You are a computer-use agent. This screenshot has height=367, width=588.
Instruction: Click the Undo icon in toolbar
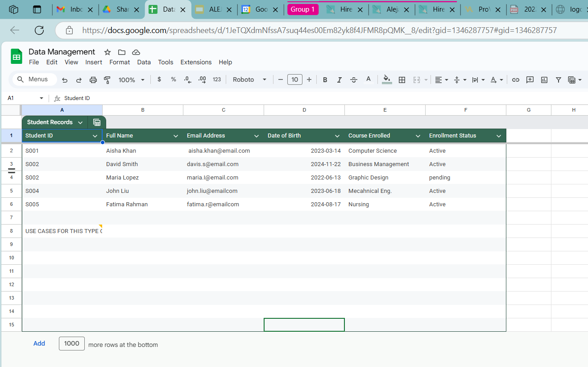coord(65,80)
